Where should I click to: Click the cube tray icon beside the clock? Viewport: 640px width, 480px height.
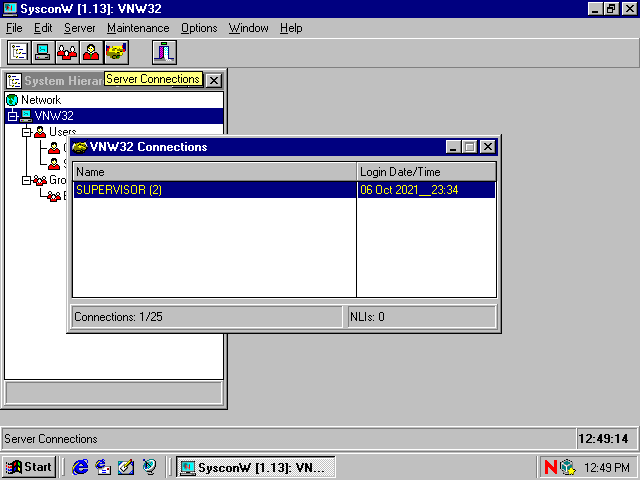(567, 467)
